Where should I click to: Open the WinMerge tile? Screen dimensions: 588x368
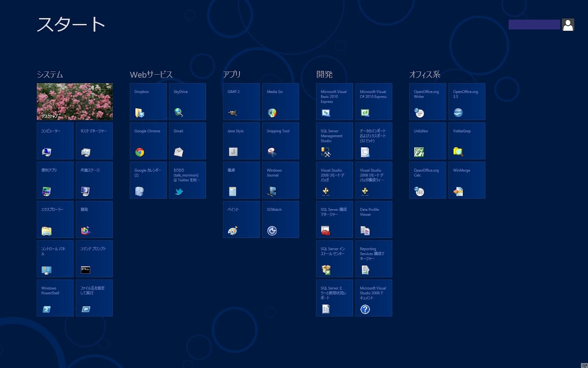[x=467, y=180]
